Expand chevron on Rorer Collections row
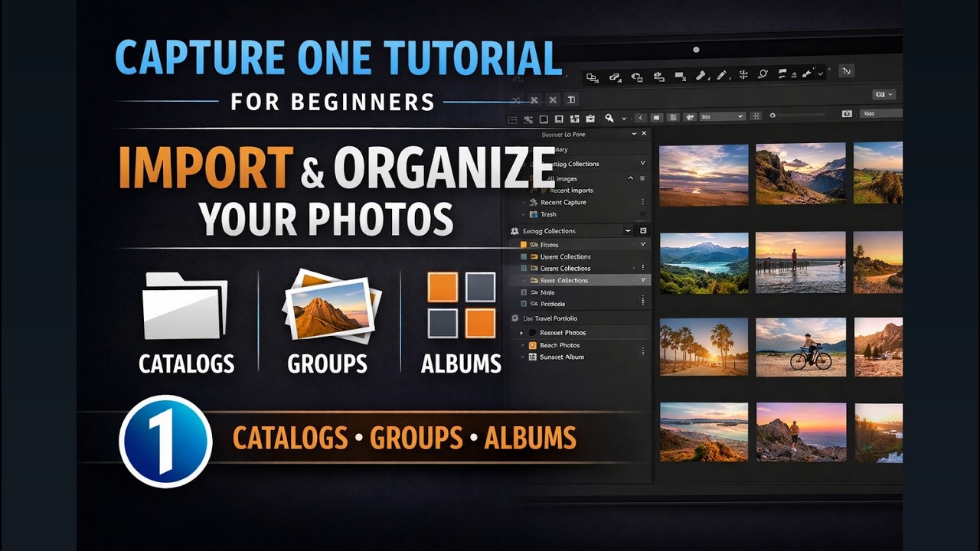The image size is (980, 551). pos(642,280)
